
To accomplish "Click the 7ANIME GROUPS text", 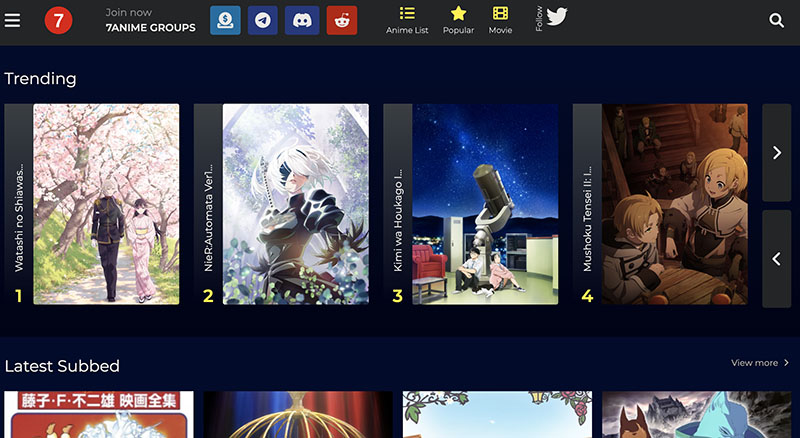I will tap(151, 28).
